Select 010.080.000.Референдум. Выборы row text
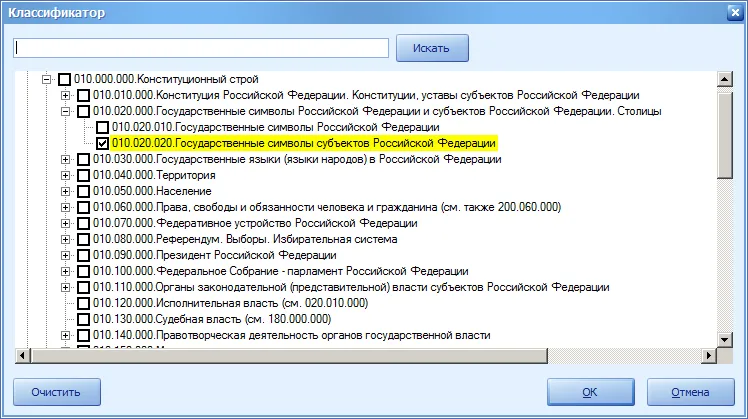 click(245, 239)
